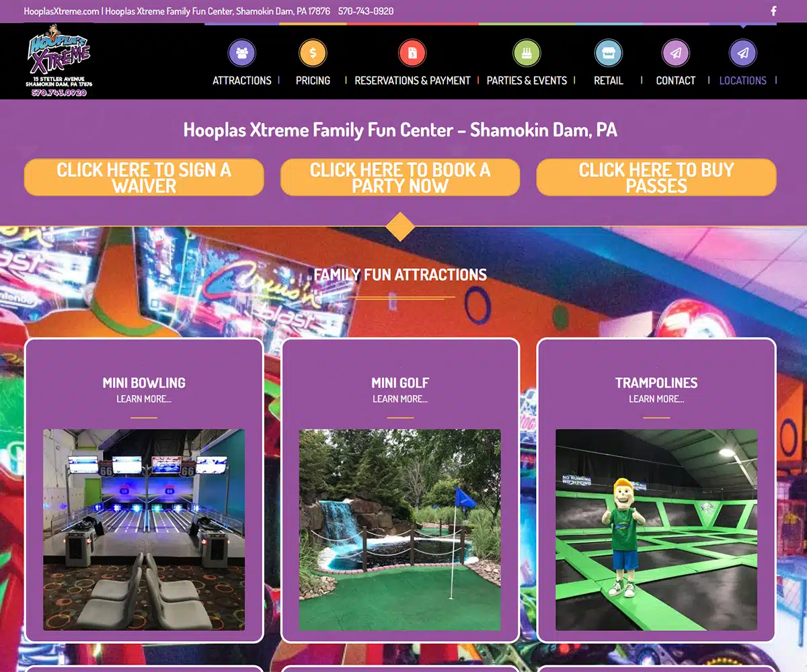Image resolution: width=807 pixels, height=672 pixels.
Task: Click phone number 570-743-0920 in top bar
Action: click(366, 11)
